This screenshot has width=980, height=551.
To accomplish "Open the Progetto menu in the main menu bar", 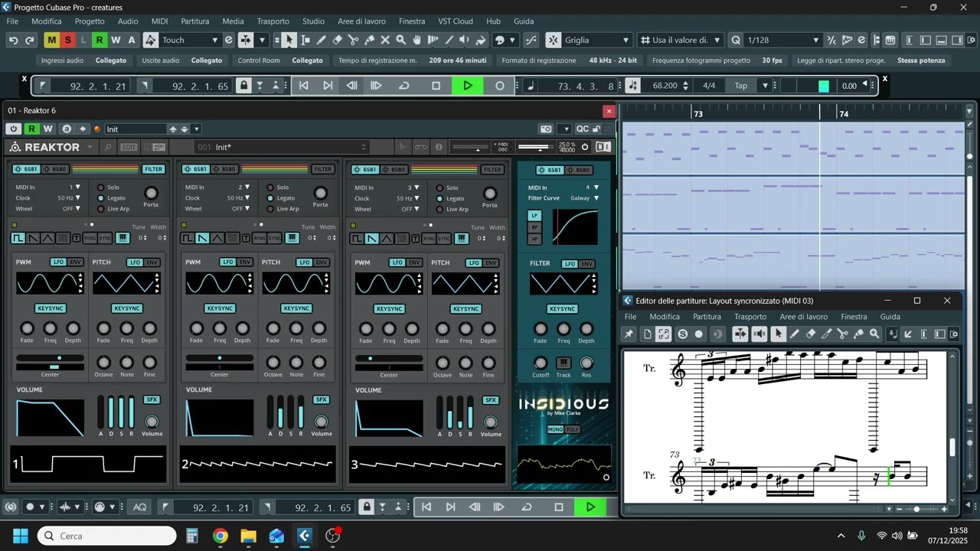I will [90, 21].
